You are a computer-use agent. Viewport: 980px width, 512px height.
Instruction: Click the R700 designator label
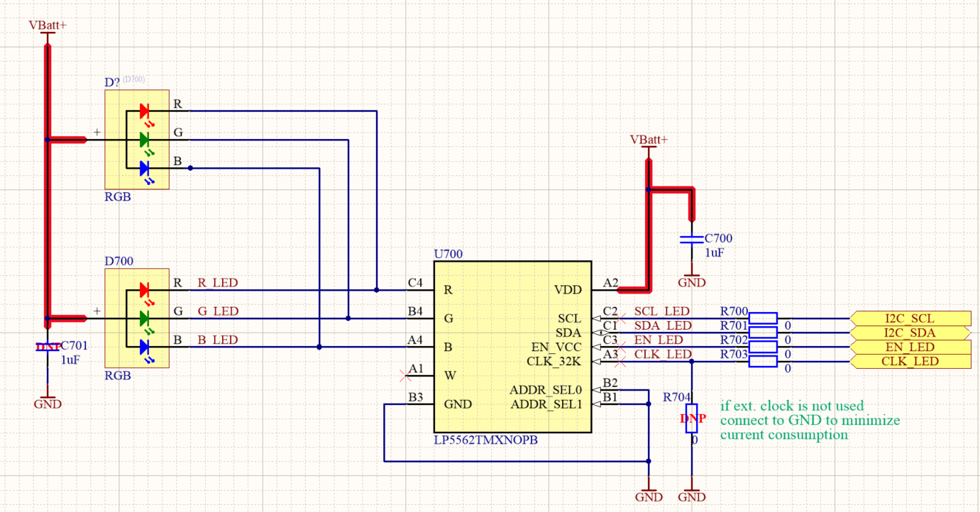tap(734, 311)
